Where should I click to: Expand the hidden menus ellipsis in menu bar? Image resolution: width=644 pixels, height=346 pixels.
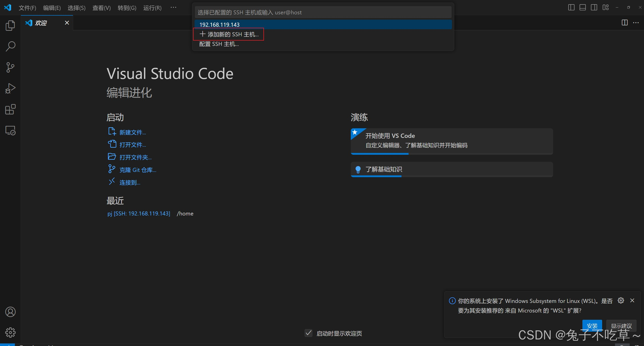coord(173,8)
